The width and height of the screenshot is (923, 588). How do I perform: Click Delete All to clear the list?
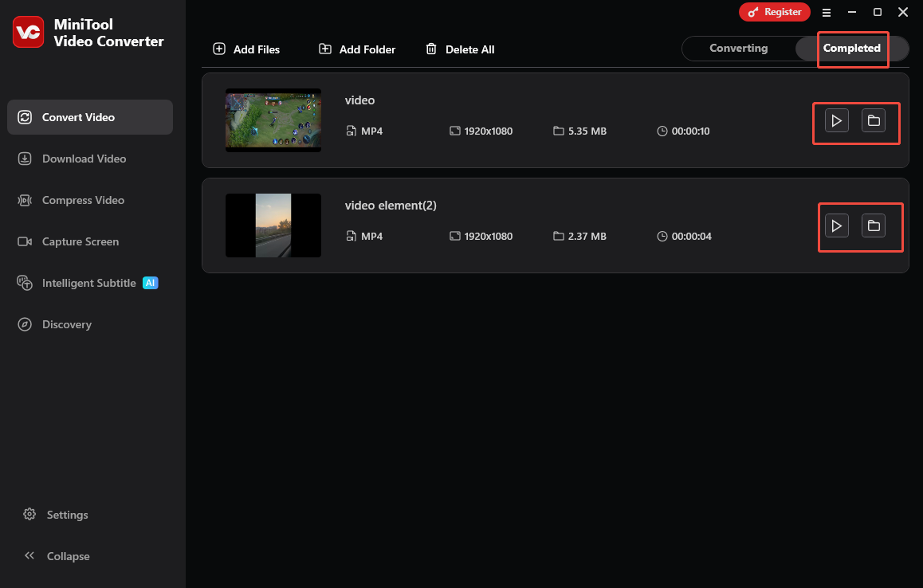[x=460, y=49]
